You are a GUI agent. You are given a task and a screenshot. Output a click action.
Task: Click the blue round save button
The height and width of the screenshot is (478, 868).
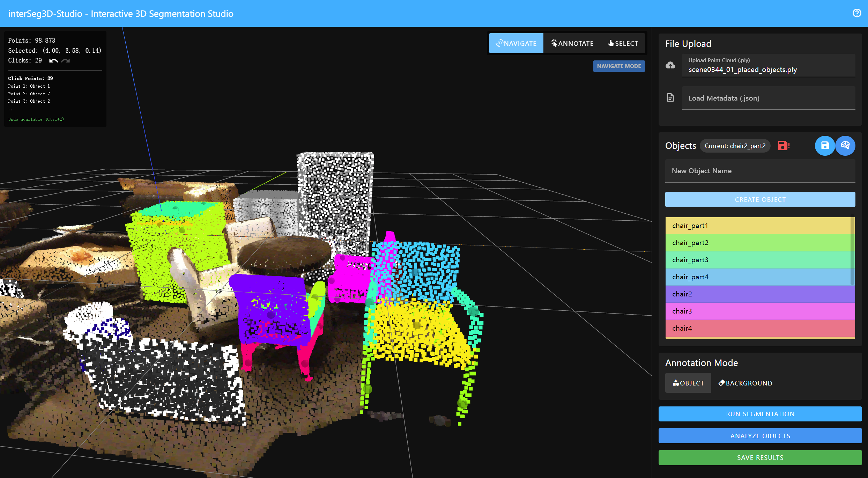pos(825,146)
